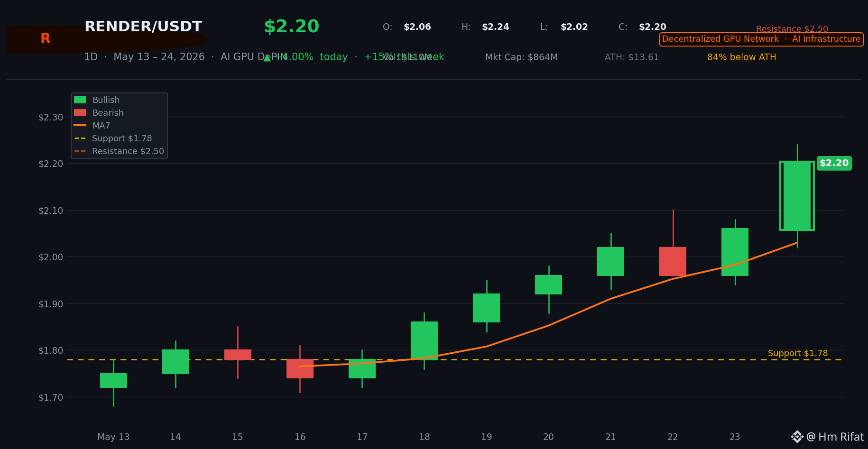Select the green candle for May 13
868x449 pixels.
coord(113,380)
